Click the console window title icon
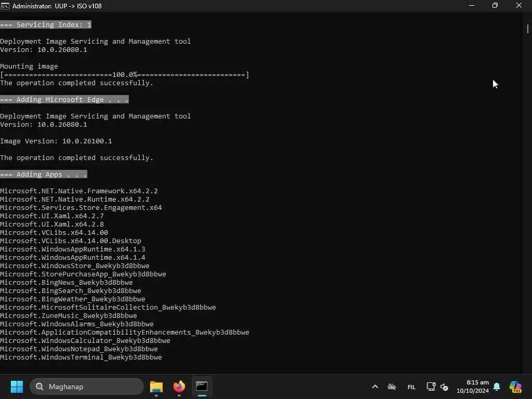Viewport: 532px width, 399px height. (5, 6)
